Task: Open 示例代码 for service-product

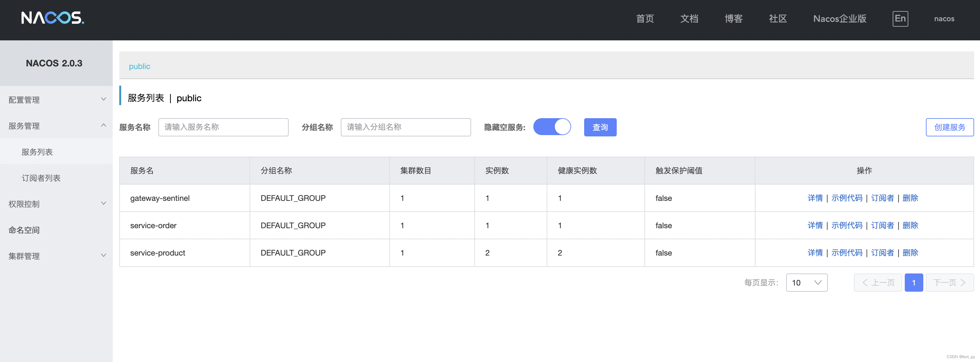Action: 846,253
